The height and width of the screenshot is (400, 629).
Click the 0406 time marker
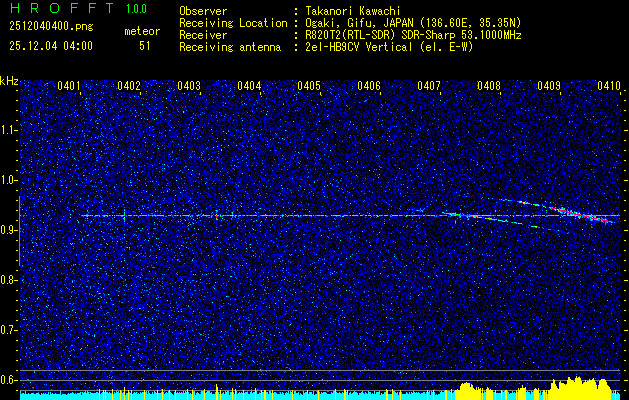pyautogui.click(x=369, y=85)
